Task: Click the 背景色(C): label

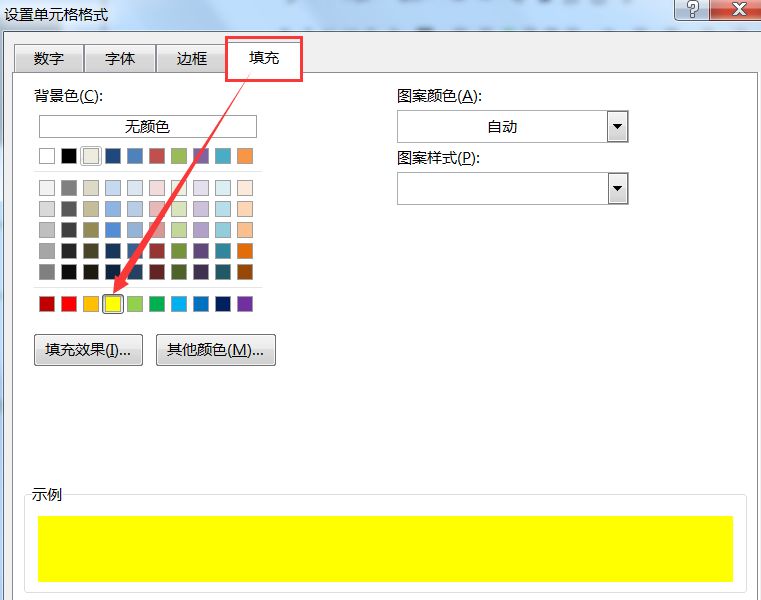Action: click(68, 96)
